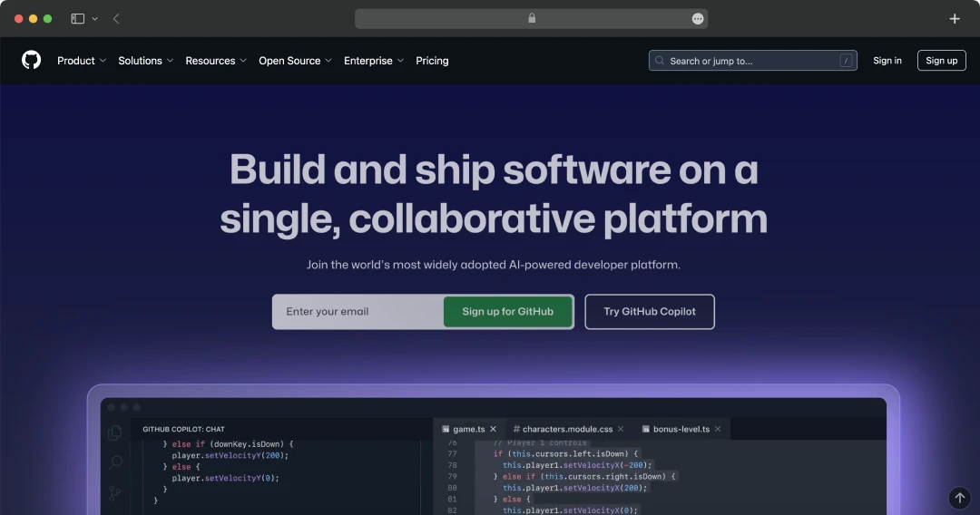
Task: Click line number 77 in the editor
Action: [x=452, y=454]
